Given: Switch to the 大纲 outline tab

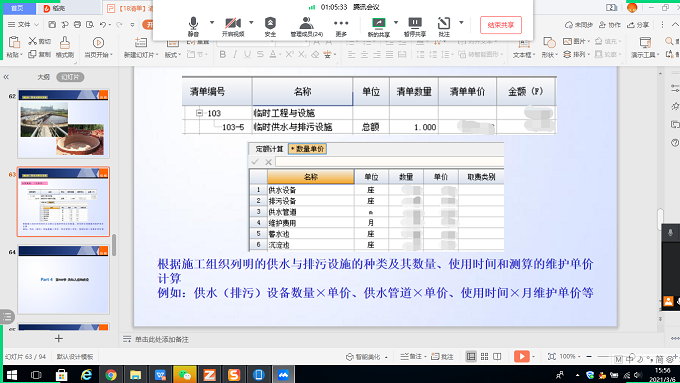Looking at the screenshot, I should tap(43, 77).
